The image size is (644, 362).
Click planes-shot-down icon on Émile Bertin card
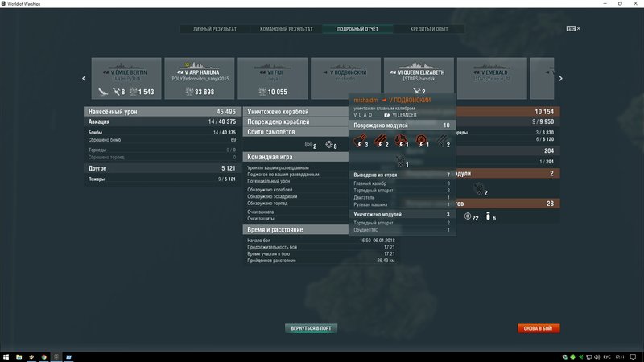116,92
